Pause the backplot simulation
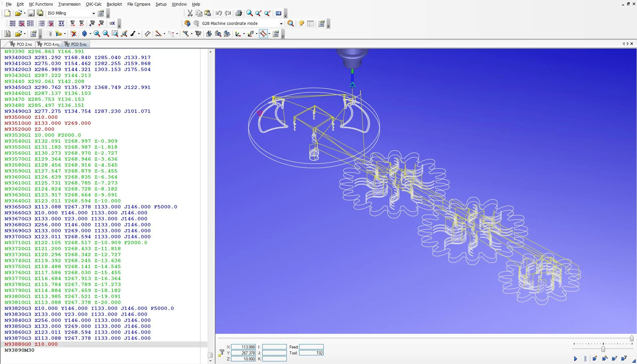This screenshot has height=364, width=637. click(585, 359)
